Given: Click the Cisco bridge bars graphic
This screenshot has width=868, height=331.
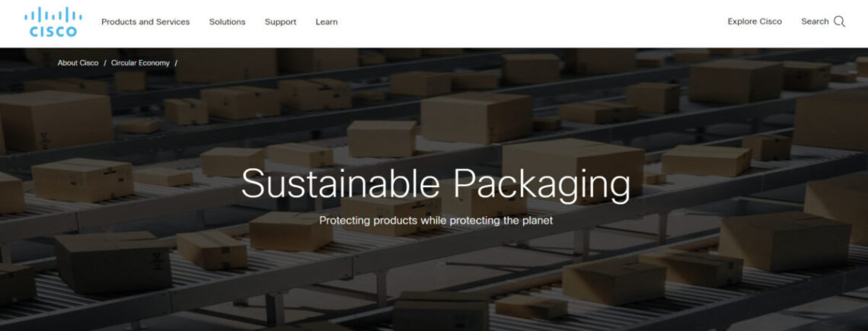Looking at the screenshot, I should (53, 15).
